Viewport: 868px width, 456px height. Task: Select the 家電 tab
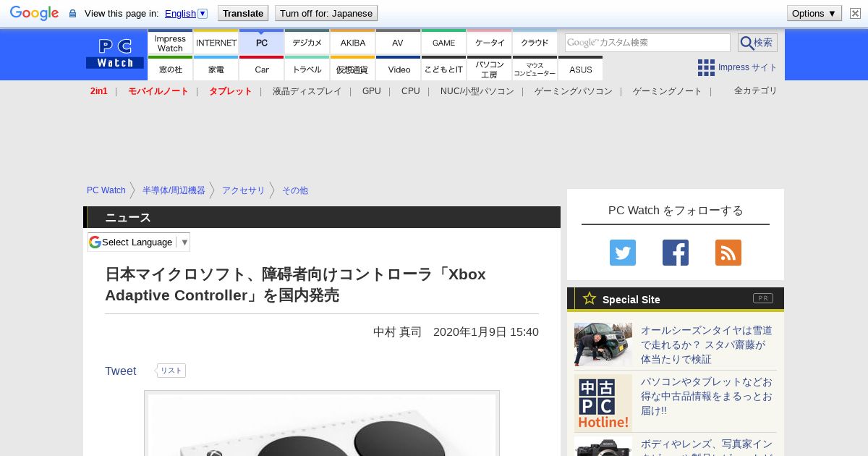tap(216, 69)
